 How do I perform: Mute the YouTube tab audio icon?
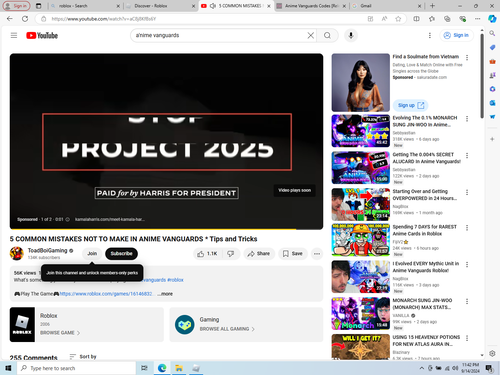[213, 6]
